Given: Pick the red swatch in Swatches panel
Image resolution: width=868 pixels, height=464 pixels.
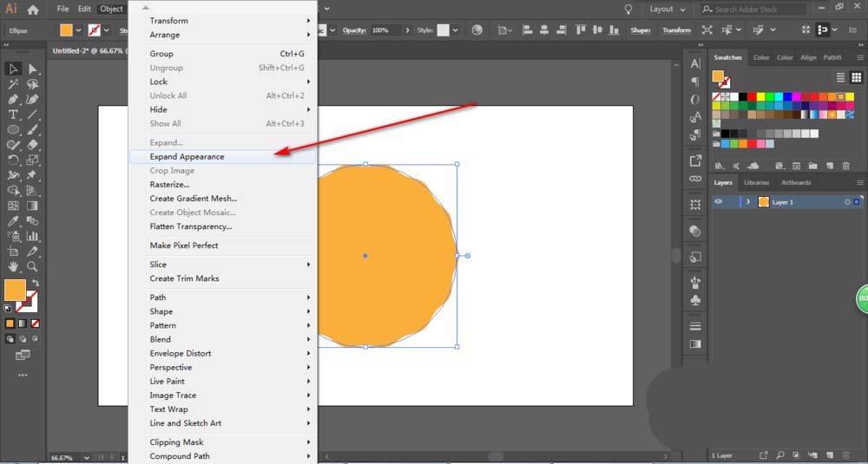Looking at the screenshot, I should click(753, 97).
